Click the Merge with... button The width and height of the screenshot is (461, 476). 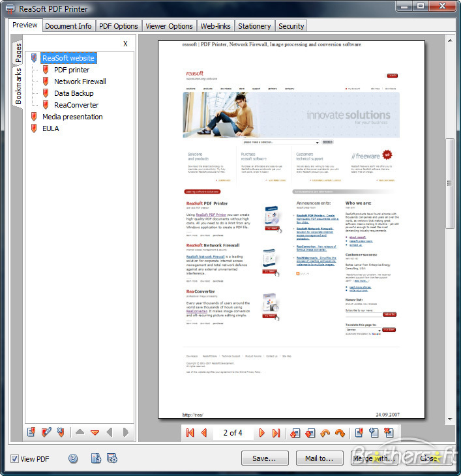[374, 458]
